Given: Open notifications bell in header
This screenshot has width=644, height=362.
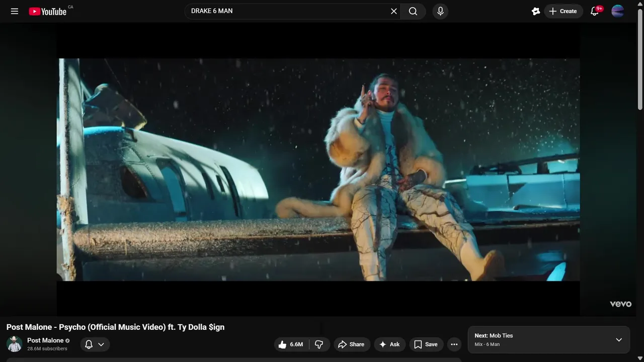Looking at the screenshot, I should pyautogui.click(x=595, y=11).
